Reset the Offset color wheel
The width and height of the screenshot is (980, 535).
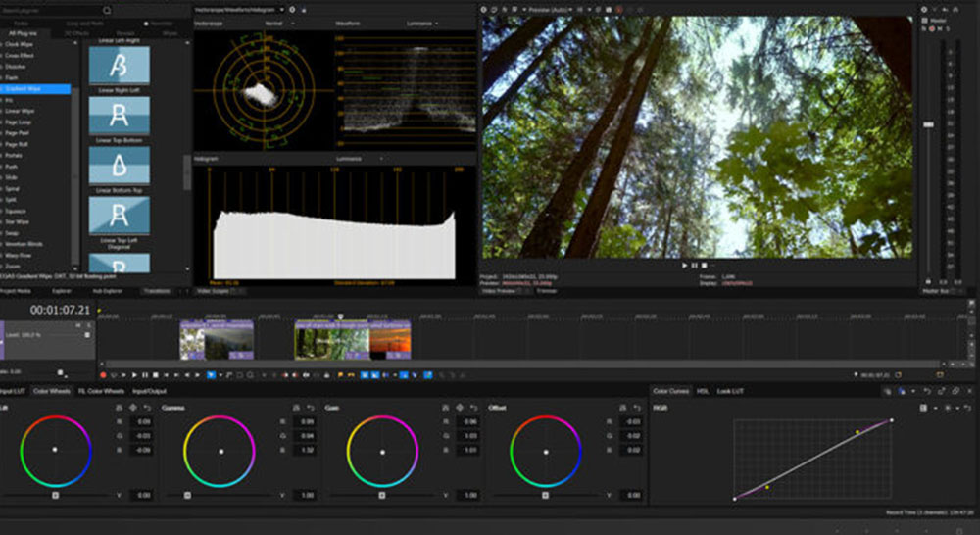point(637,408)
